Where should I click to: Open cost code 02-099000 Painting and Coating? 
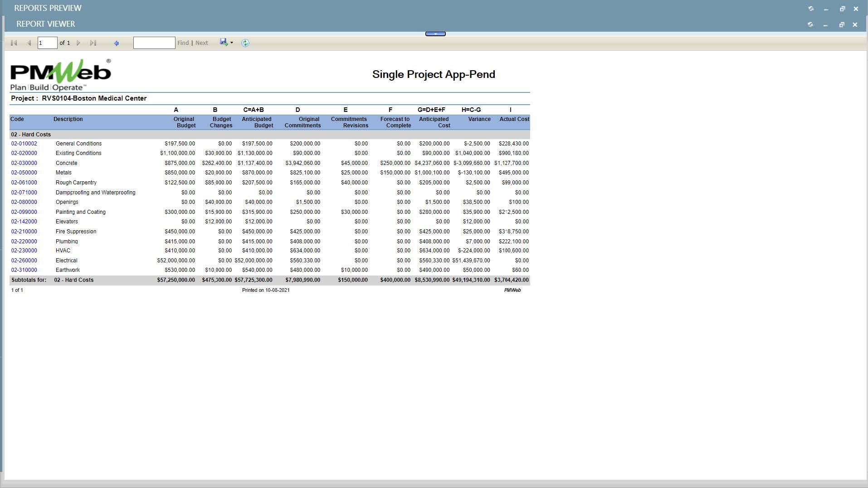(24, 212)
